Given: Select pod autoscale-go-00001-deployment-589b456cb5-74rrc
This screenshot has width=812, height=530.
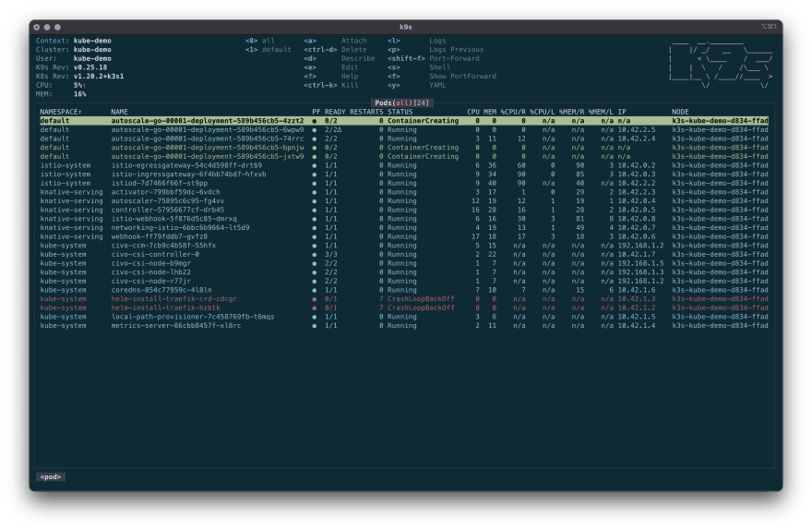Looking at the screenshot, I should pyautogui.click(x=404, y=139).
